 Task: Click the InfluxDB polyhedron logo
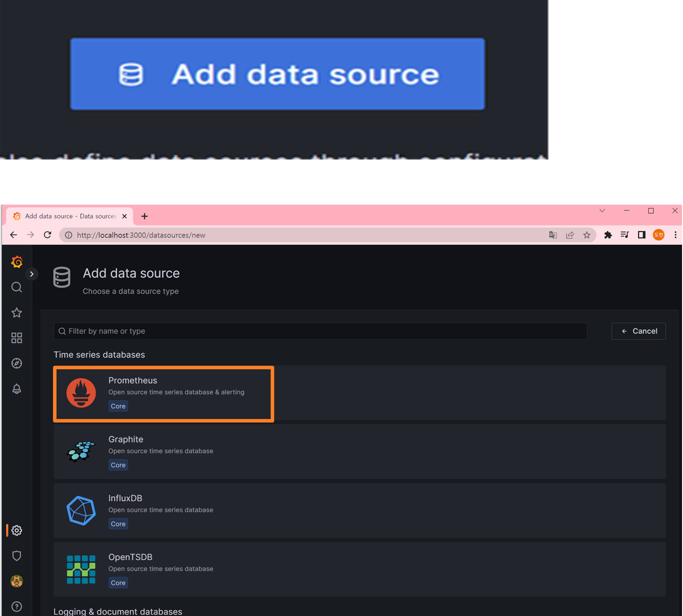[x=81, y=510]
